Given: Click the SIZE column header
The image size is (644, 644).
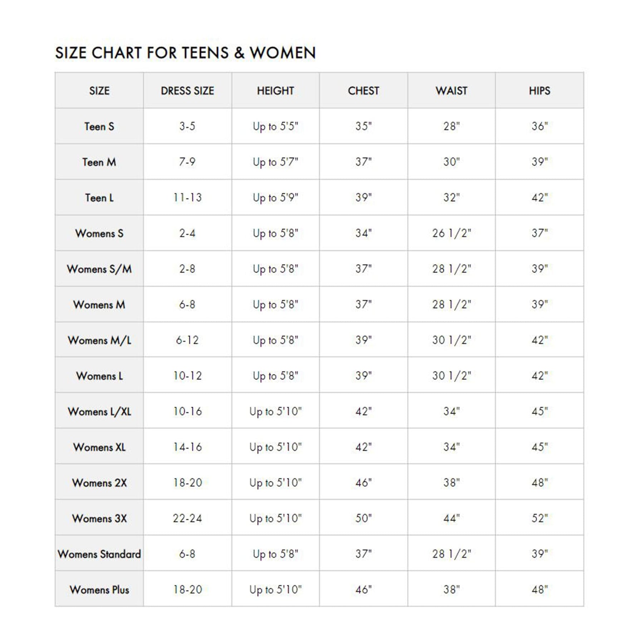Looking at the screenshot, I should pyautogui.click(x=99, y=91).
